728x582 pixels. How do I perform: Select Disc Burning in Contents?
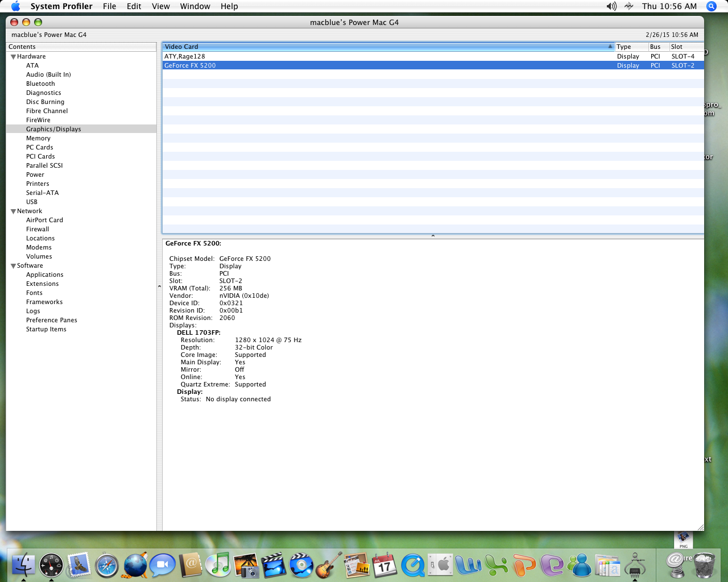(45, 102)
